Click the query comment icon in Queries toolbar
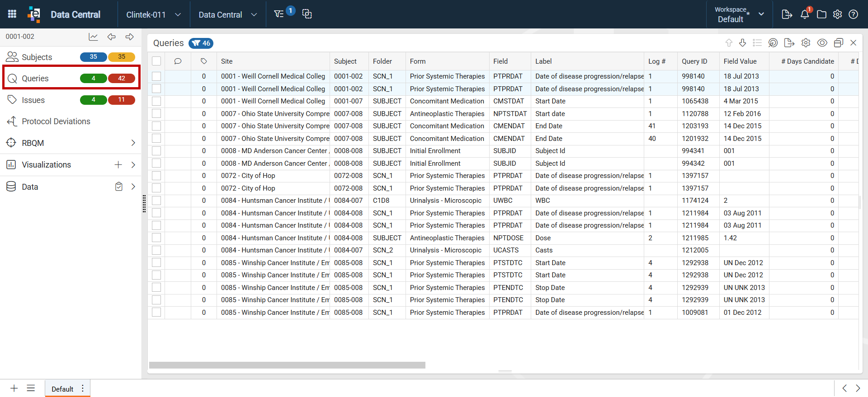 pos(773,43)
